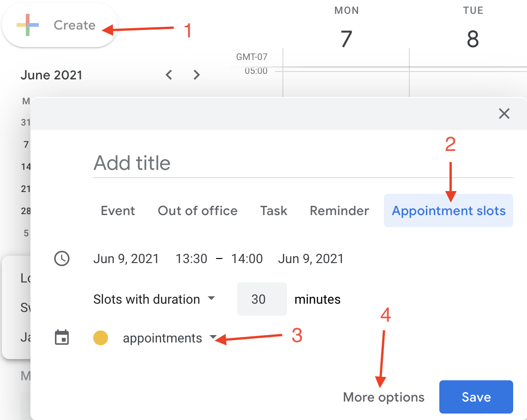This screenshot has width=527, height=420.
Task: Click More options
Action: point(383,397)
